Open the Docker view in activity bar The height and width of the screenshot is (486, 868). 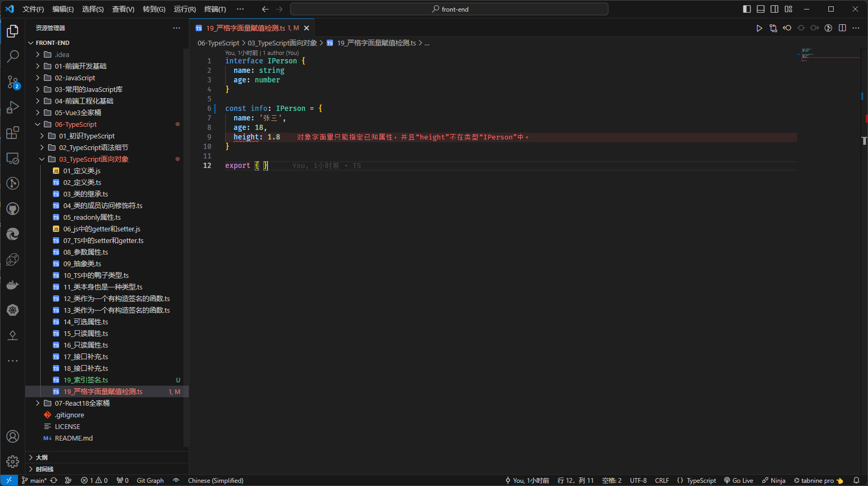pos(13,285)
